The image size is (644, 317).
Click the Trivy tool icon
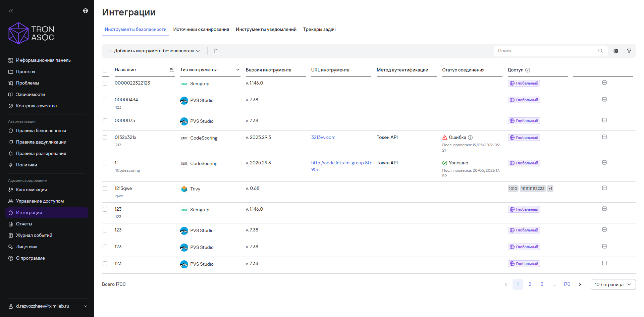184,189
